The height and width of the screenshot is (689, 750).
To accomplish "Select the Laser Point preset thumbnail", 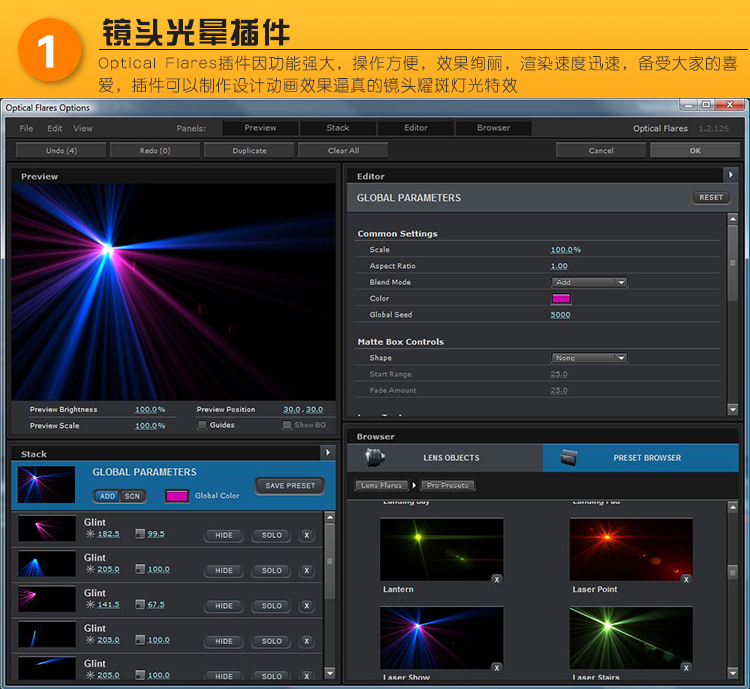I will click(631, 549).
